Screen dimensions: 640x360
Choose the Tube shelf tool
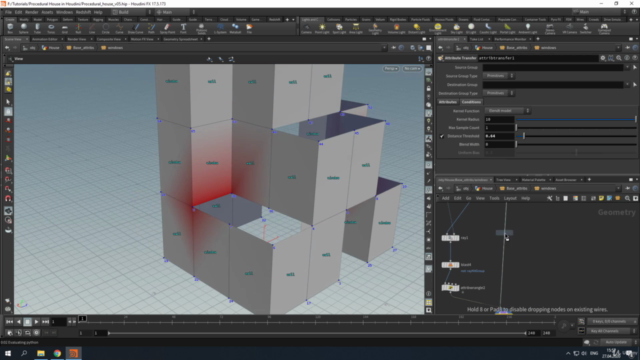[x=37, y=28]
